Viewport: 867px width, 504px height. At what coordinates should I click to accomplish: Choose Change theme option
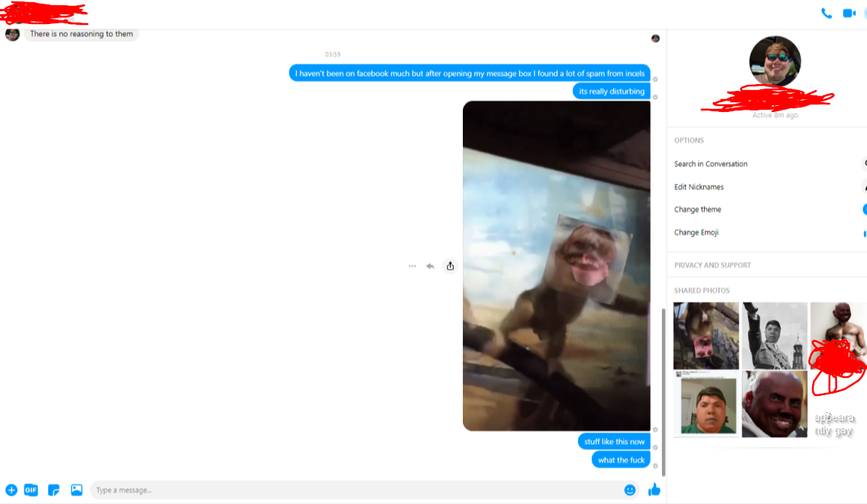pos(698,210)
